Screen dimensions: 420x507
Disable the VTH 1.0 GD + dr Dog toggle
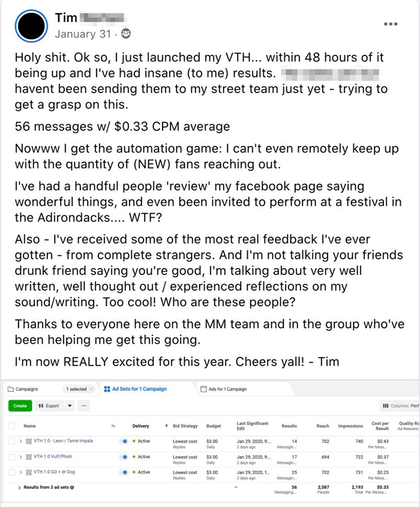pos(125,472)
